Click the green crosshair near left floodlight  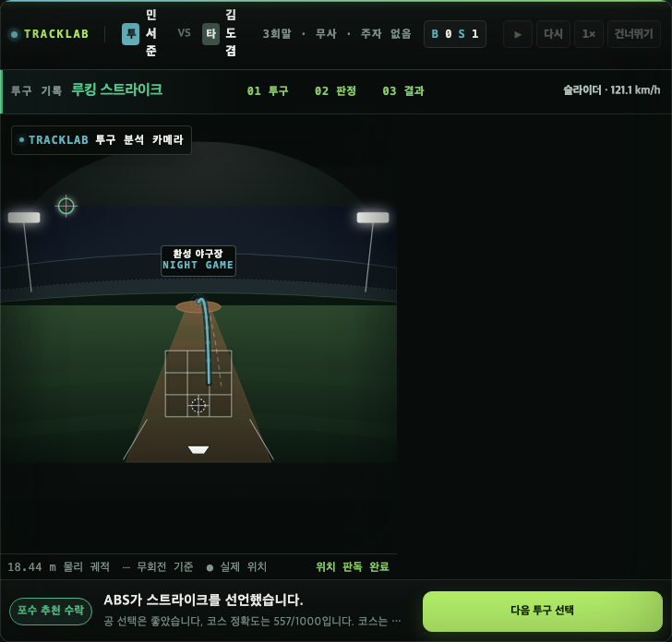[66, 206]
